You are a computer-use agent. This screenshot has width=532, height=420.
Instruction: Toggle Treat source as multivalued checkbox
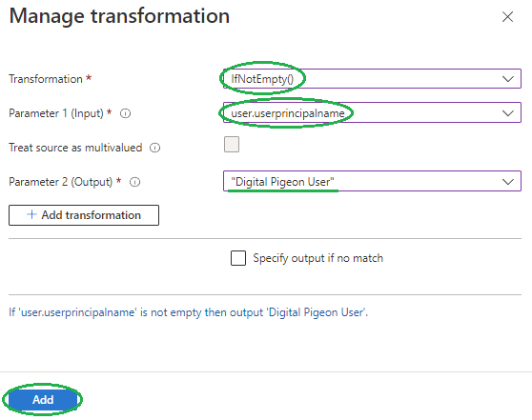click(x=232, y=145)
